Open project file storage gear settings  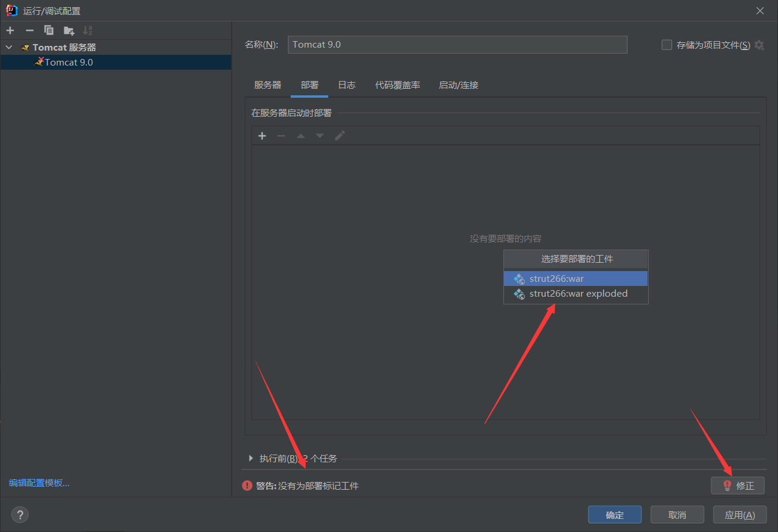point(759,45)
